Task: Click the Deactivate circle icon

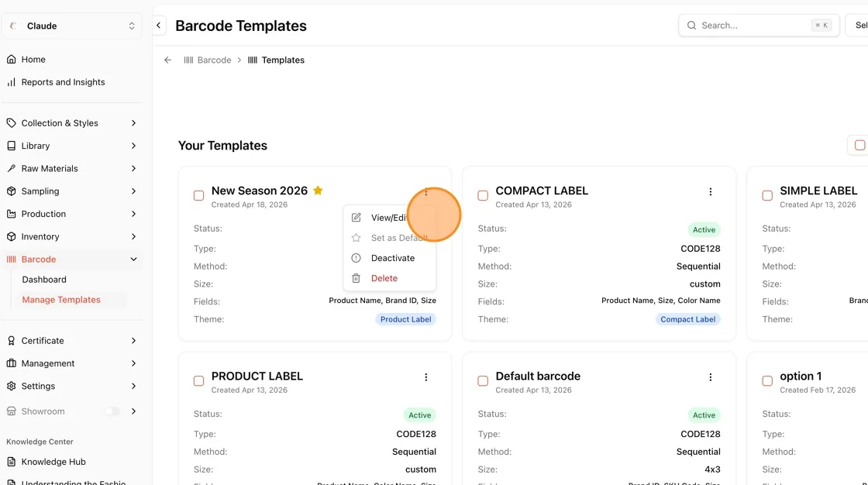Action: coord(356,258)
